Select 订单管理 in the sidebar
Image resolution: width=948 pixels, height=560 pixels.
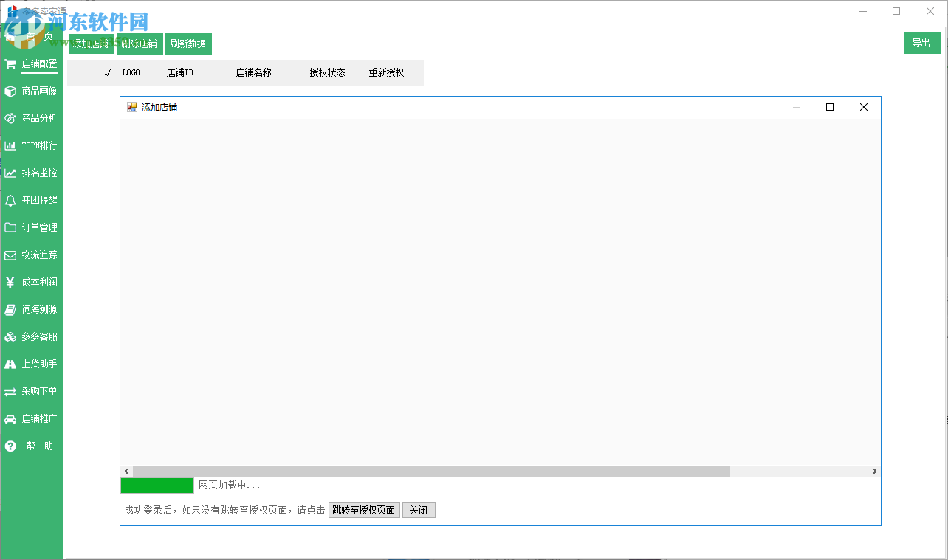[x=39, y=228]
